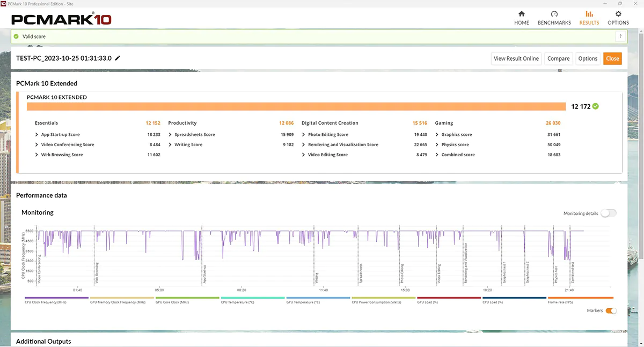Click the Results bar chart icon
Image resolution: width=644 pixels, height=347 pixels.
pyautogui.click(x=589, y=14)
